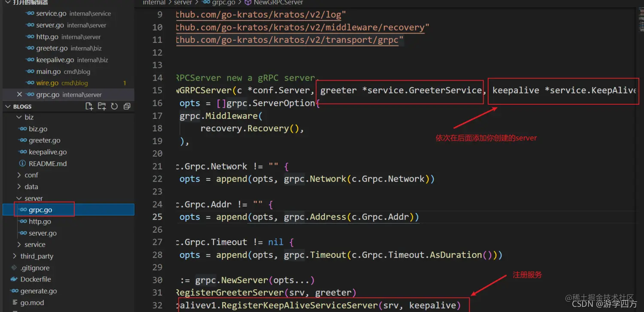The width and height of the screenshot is (644, 312).
Task: Click the server breadcrumb segment
Action: 183,3
